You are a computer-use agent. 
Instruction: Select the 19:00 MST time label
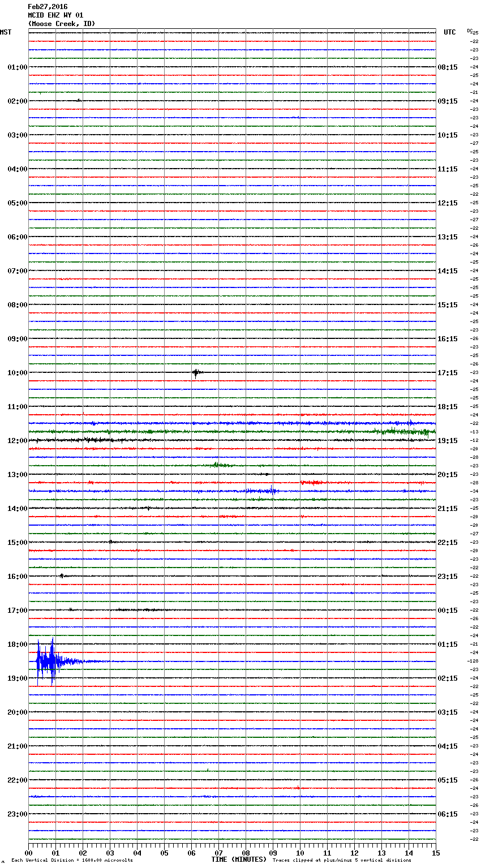tap(18, 678)
